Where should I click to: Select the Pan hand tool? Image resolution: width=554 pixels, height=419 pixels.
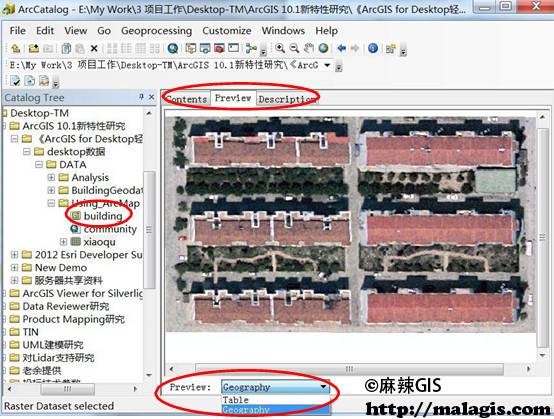coord(309,48)
